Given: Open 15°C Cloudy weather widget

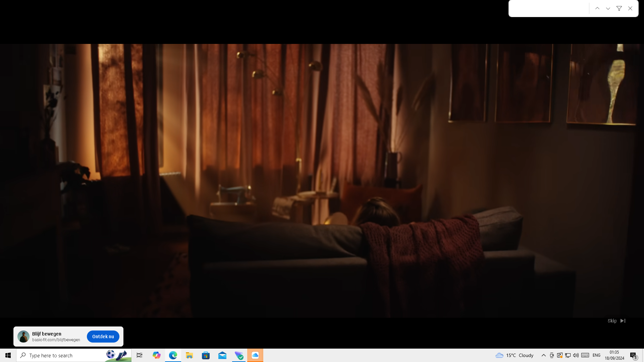Looking at the screenshot, I should tap(515, 355).
